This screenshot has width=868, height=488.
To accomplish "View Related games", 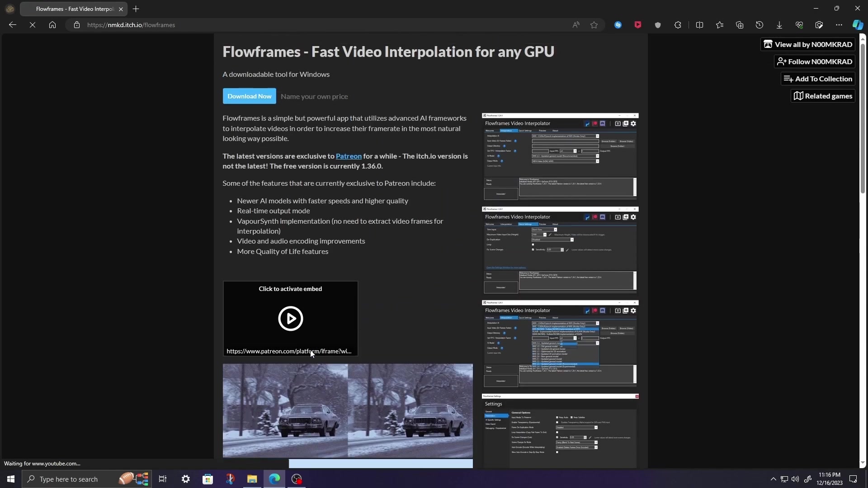I will [823, 95].
